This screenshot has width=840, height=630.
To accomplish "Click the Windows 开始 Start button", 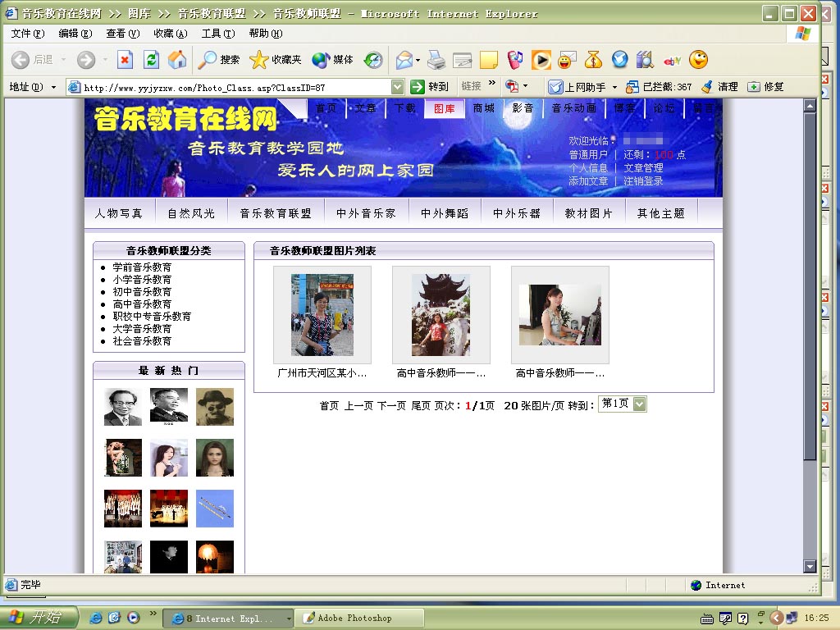I will (x=39, y=618).
